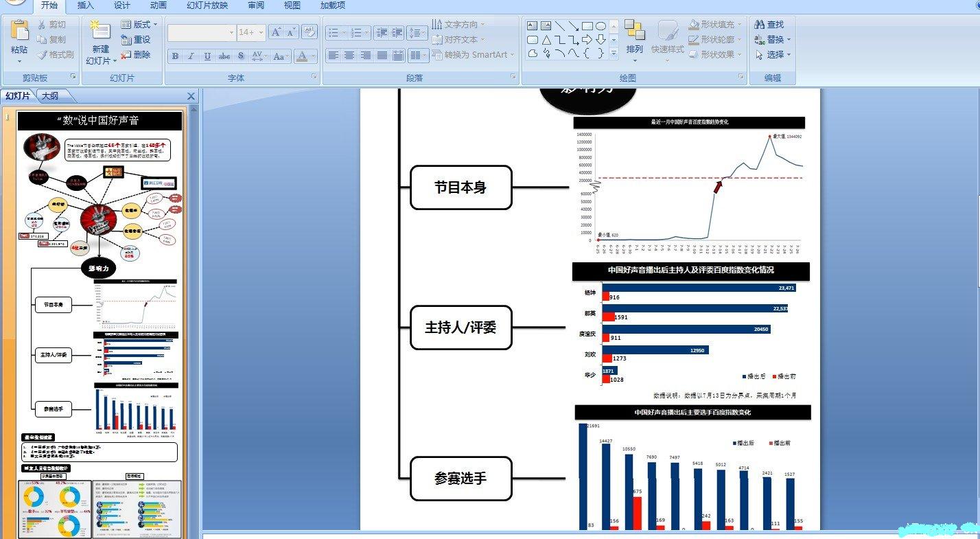Select the right block arrow shape
Image resolution: width=980 pixels, height=539 pixels.
click(587, 40)
